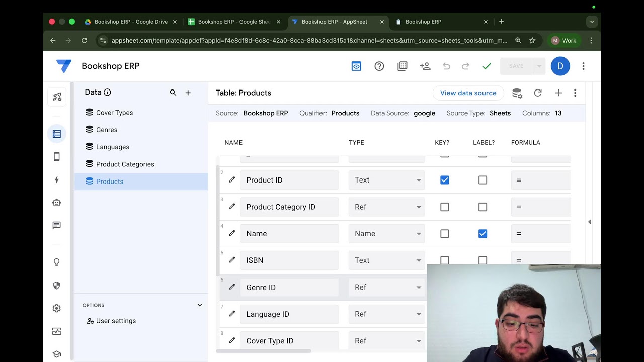The width and height of the screenshot is (644, 362).
Task: Select the Cover Types table
Action: coord(141,113)
